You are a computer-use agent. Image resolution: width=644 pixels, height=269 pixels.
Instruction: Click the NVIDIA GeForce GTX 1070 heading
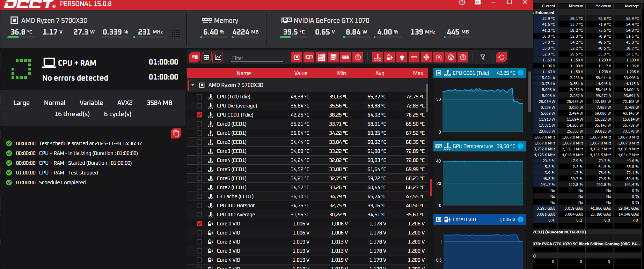331,21
